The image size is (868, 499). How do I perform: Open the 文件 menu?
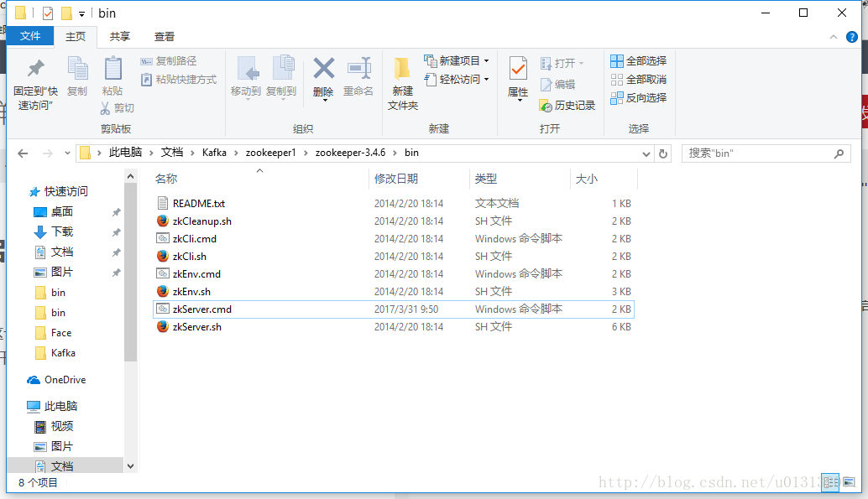[30, 36]
